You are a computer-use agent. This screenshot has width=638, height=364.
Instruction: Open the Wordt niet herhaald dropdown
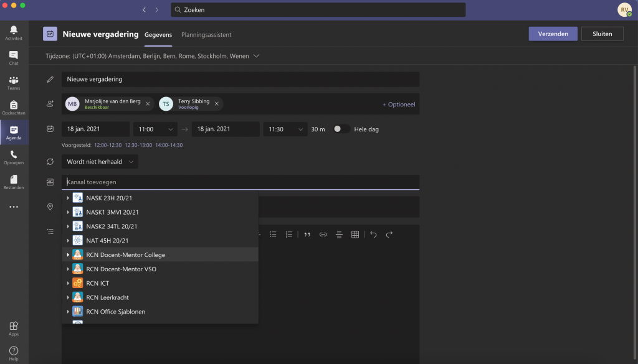click(100, 162)
